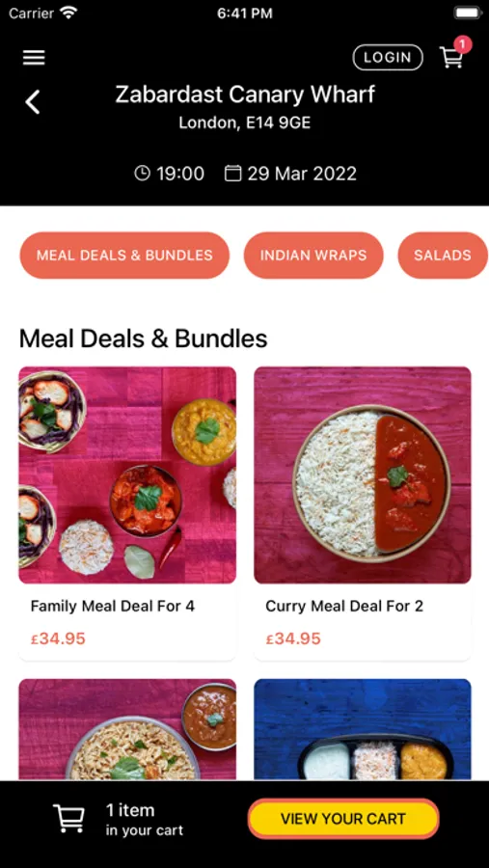Open Curry Meal Deal For 2 photo
Image resolution: width=489 pixels, height=868 pixels.
(363, 475)
